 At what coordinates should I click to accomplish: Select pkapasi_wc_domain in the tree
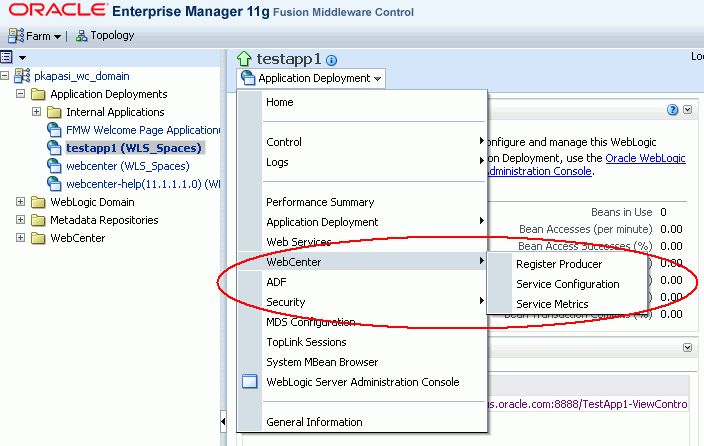(x=82, y=76)
